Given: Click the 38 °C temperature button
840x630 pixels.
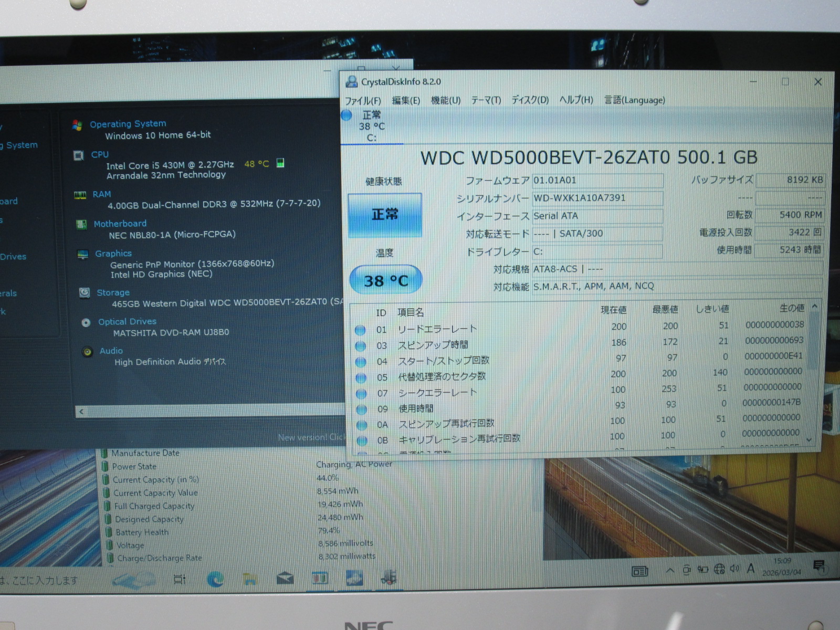Looking at the screenshot, I should point(386,280).
